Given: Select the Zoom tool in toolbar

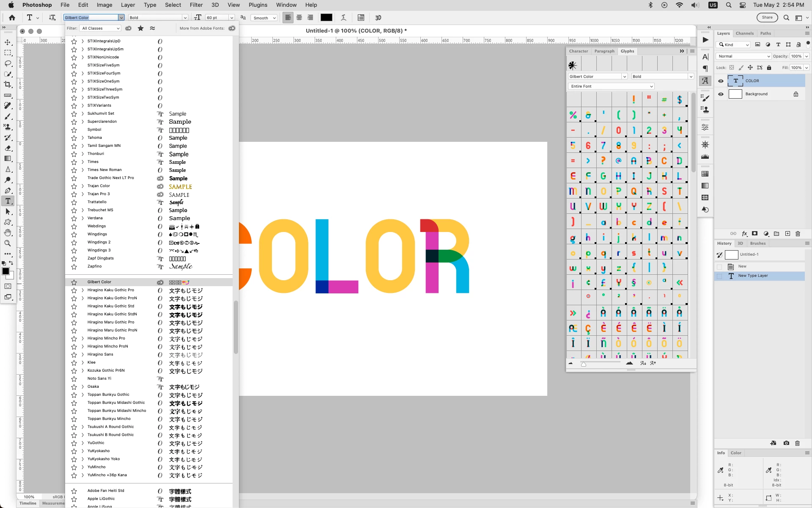Looking at the screenshot, I should coord(8,243).
